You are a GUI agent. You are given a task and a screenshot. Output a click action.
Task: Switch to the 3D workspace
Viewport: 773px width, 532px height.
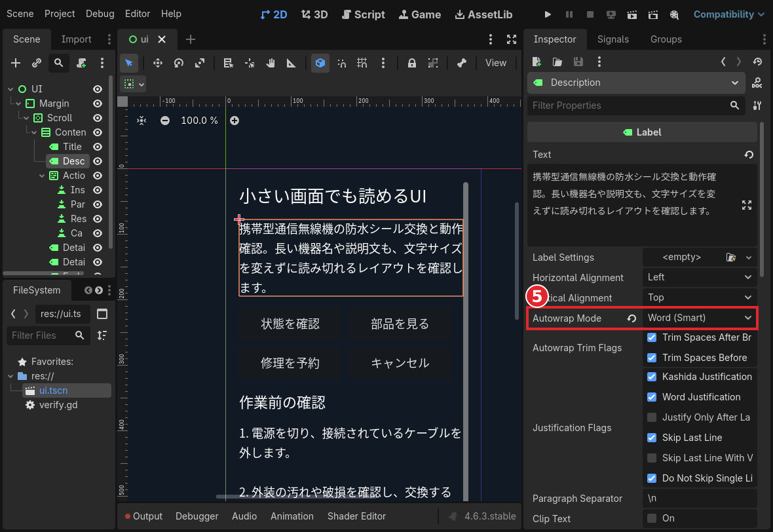coord(314,14)
